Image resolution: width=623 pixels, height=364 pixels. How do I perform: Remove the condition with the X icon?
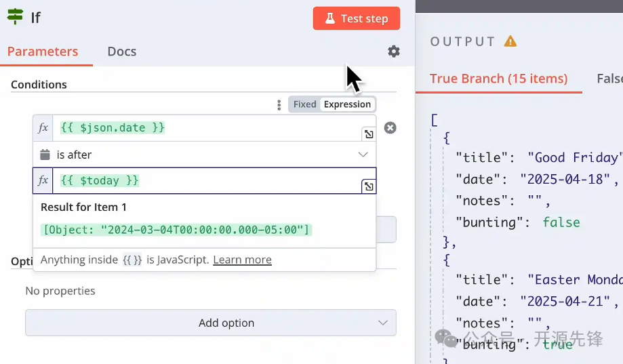click(390, 128)
